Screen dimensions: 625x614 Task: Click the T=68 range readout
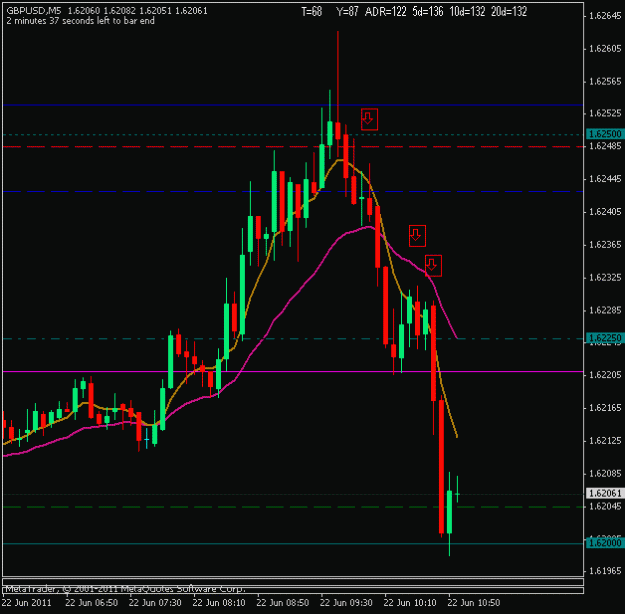coord(311,12)
